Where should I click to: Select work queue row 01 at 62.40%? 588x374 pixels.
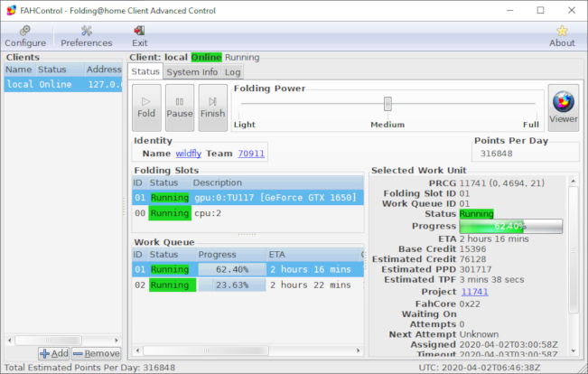point(247,269)
